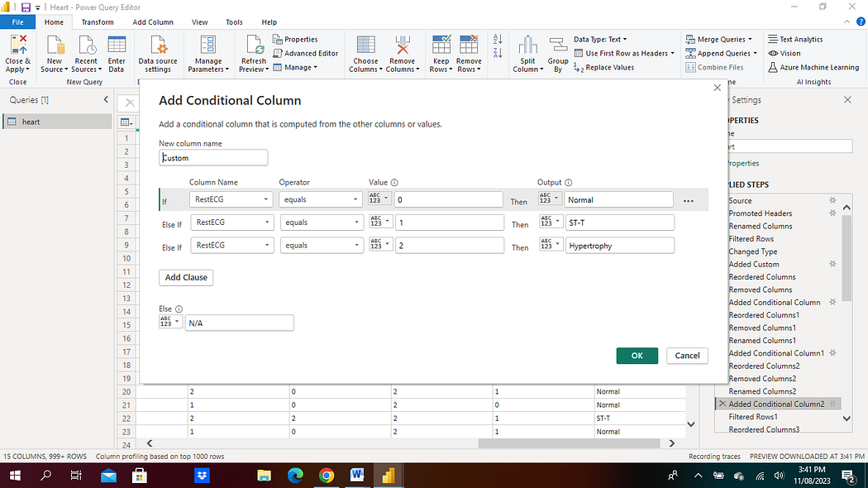Open Azure Machine Learning
The height and width of the screenshot is (488, 868).
pyautogui.click(x=813, y=68)
